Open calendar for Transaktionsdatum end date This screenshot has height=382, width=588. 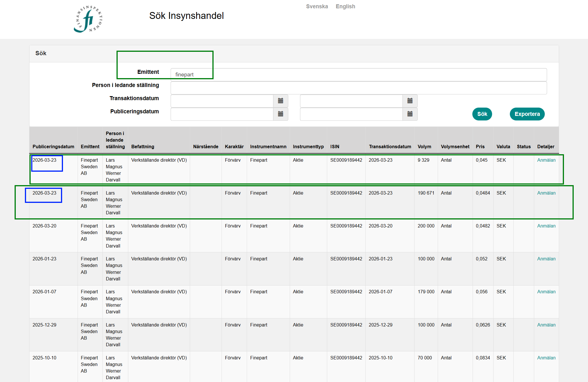tap(410, 101)
